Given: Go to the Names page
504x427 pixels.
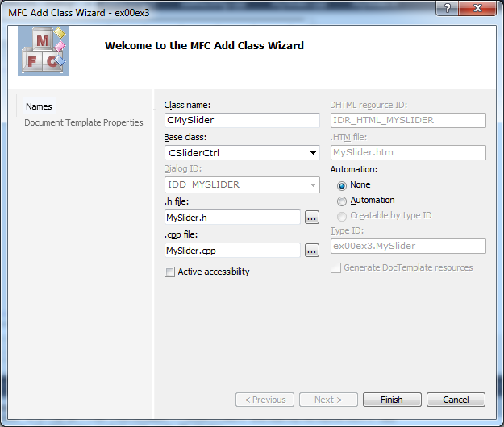Looking at the screenshot, I should [39, 106].
